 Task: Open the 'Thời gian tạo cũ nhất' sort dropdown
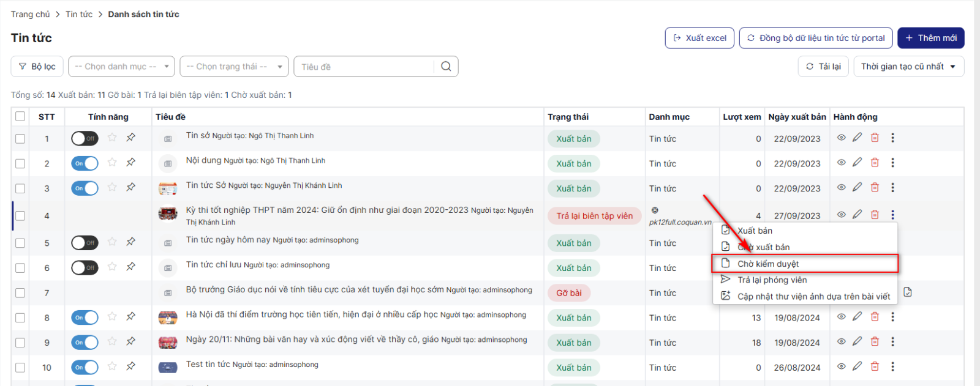908,67
